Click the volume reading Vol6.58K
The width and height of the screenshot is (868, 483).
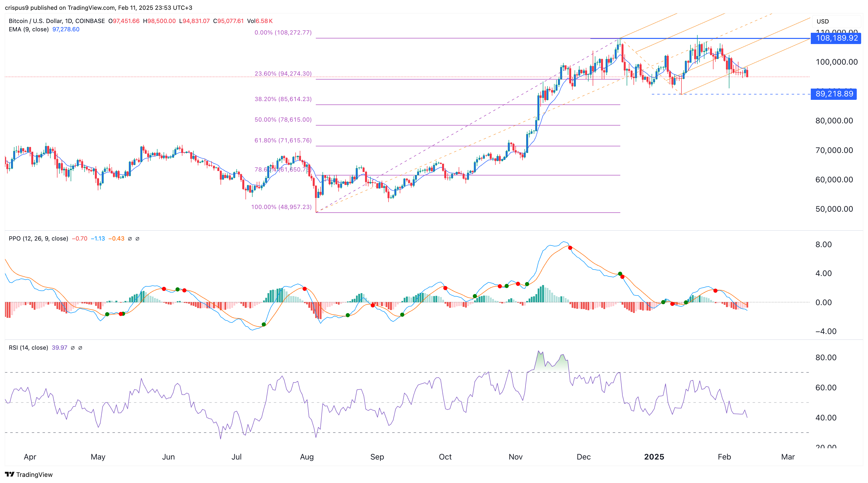point(260,21)
